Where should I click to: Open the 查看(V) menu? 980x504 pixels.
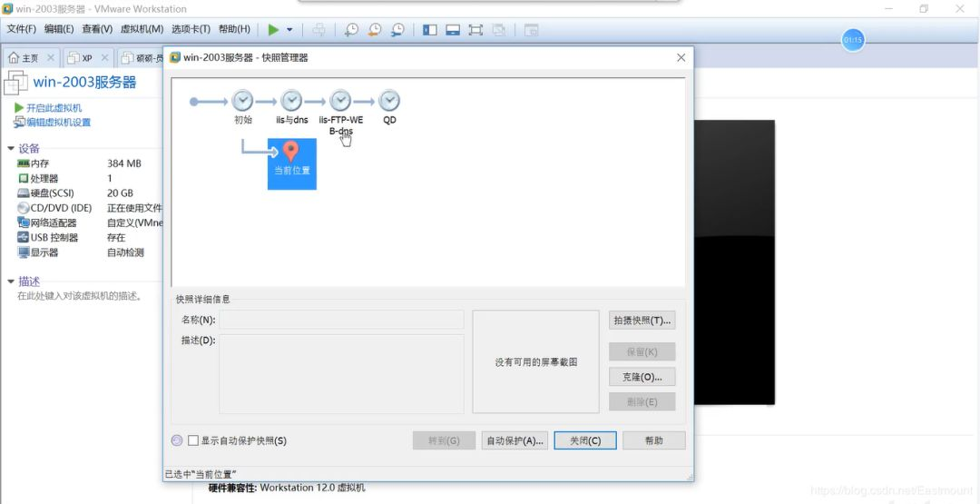click(97, 29)
